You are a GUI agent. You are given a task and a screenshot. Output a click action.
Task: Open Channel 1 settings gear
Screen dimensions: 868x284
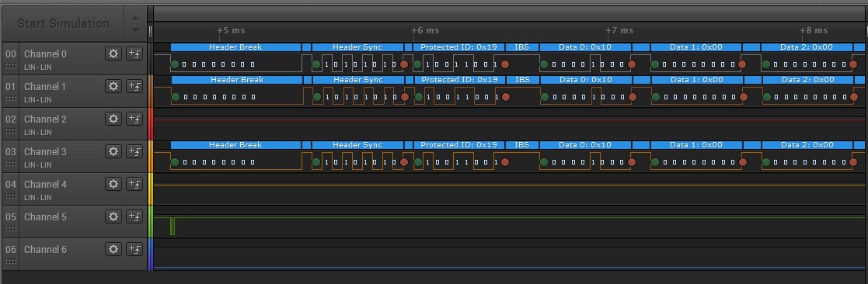113,86
